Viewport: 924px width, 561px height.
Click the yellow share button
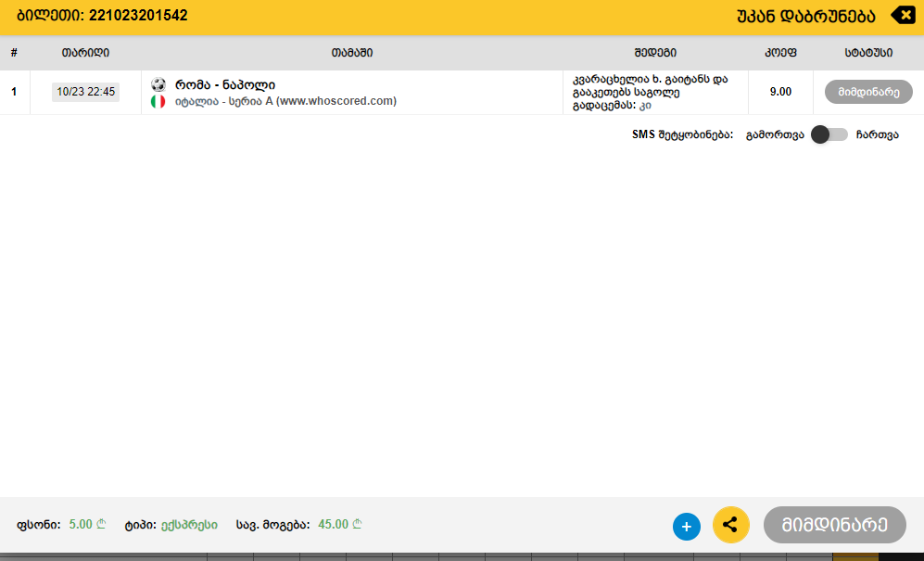click(730, 525)
